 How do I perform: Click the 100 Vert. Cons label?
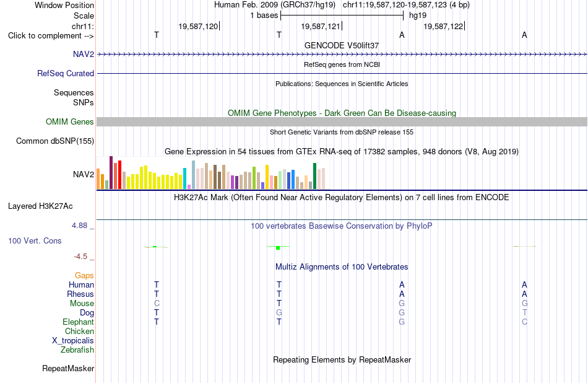coord(35,240)
